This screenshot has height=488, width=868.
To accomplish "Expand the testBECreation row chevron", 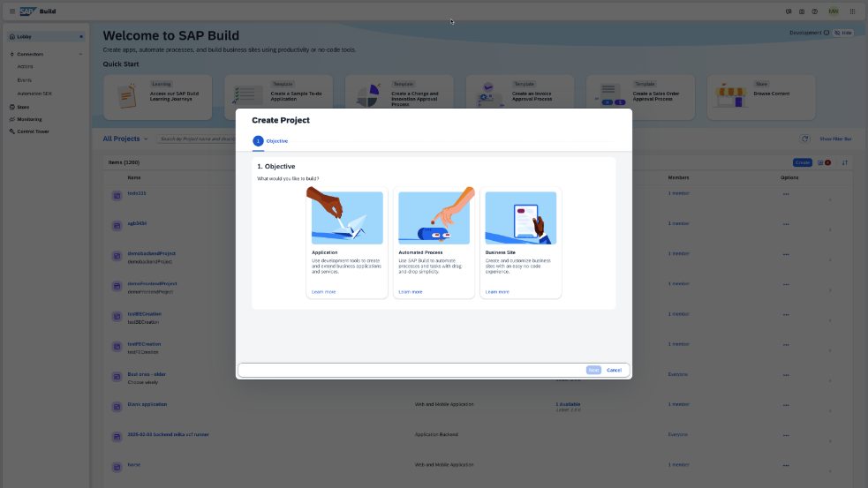I will pos(830,321).
